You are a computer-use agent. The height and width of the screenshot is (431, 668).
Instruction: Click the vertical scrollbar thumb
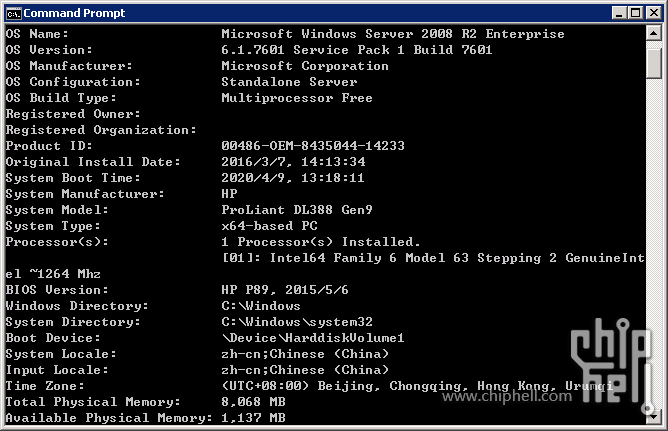[x=653, y=63]
